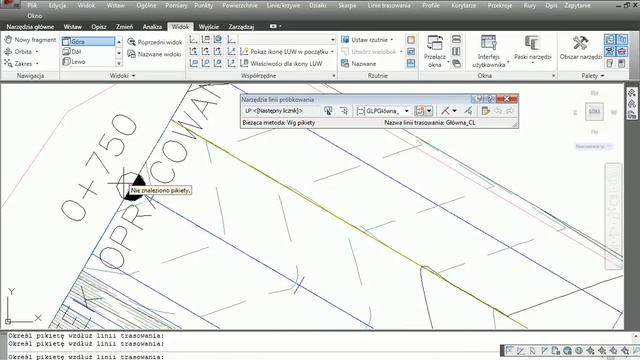The height and width of the screenshot is (360, 640).
Task: Click the sample line tools properties icon
Action: pos(485,111)
